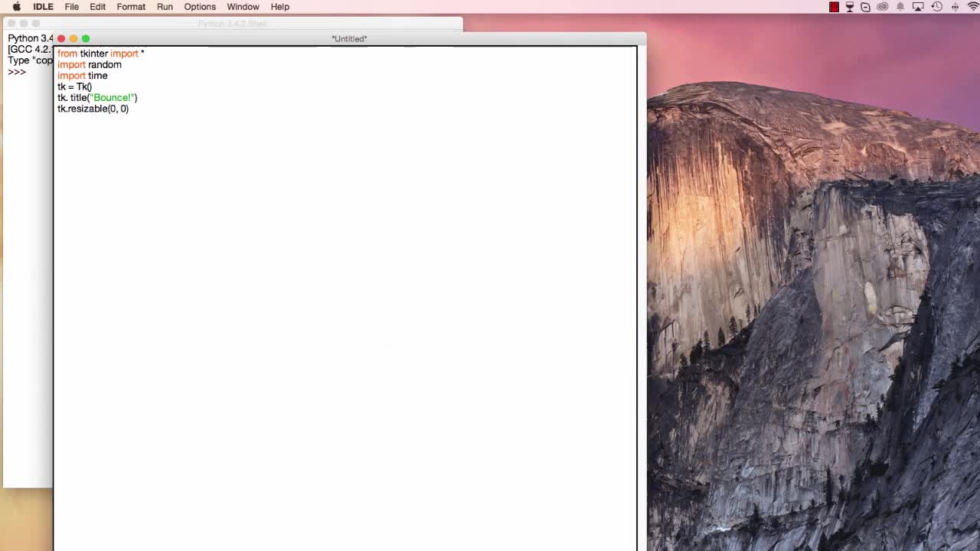The width and height of the screenshot is (980, 551).
Task: Open the Run menu
Action: (x=165, y=7)
